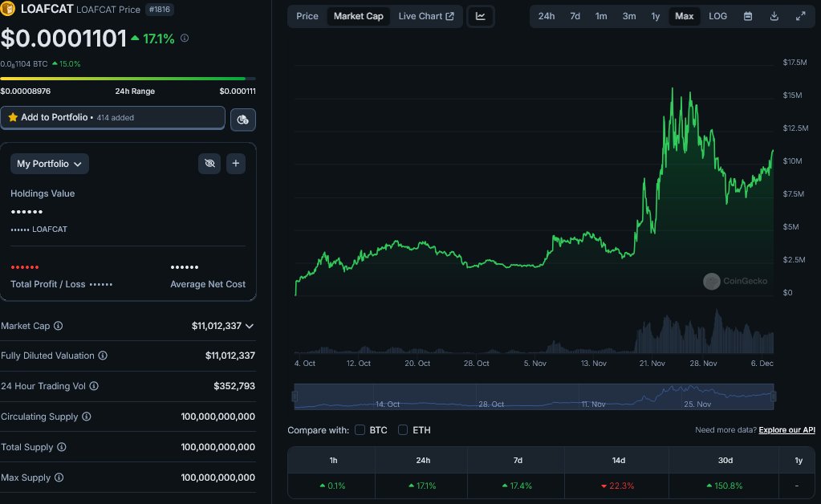Click the info icon next to 17.1% change
This screenshot has width=821, height=504.
[184, 37]
